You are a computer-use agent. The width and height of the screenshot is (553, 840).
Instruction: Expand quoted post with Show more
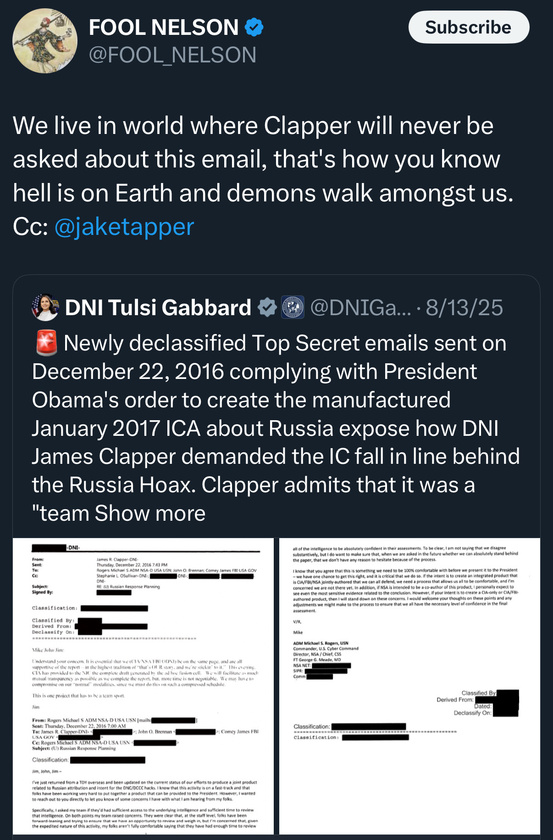pyautogui.click(x=150, y=513)
